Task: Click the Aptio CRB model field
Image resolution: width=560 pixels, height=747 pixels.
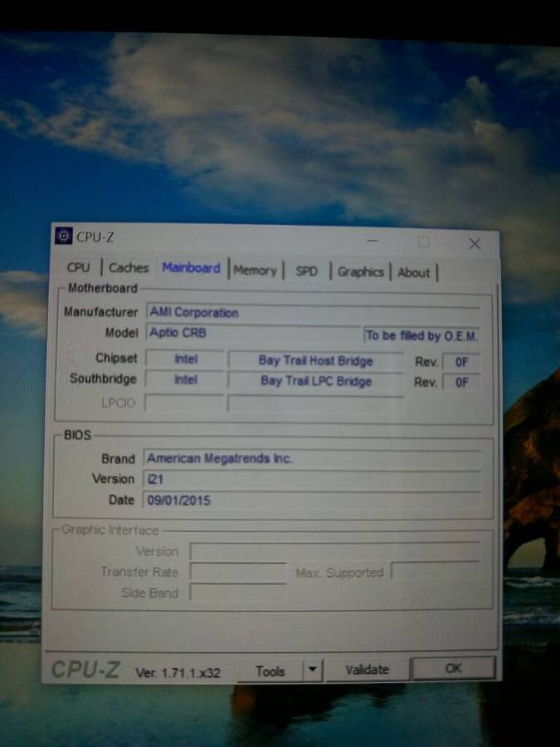Action: pyautogui.click(x=253, y=333)
